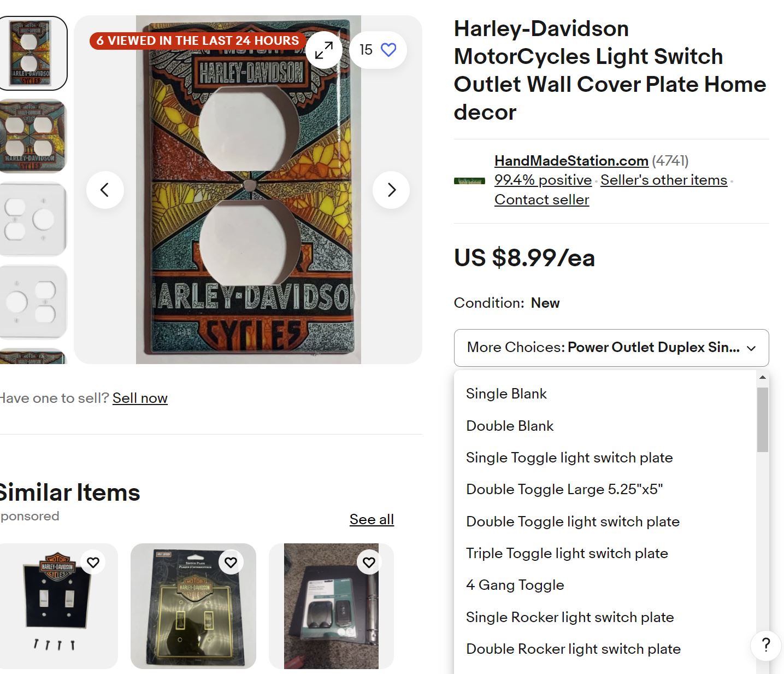The width and height of the screenshot is (784, 674).
Task: Favorite the packaged Harley switch plate item
Action: pos(231,562)
